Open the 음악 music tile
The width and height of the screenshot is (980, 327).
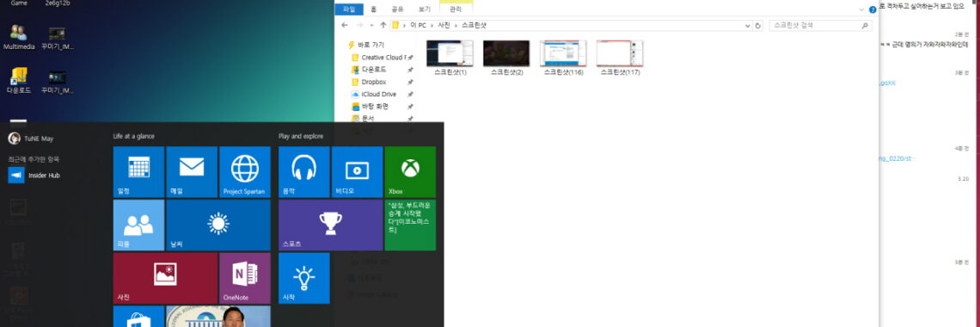tap(303, 172)
